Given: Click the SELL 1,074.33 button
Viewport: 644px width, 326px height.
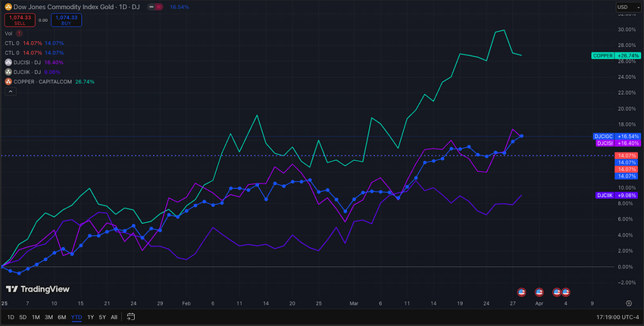Looking at the screenshot, I should pyautogui.click(x=20, y=20).
